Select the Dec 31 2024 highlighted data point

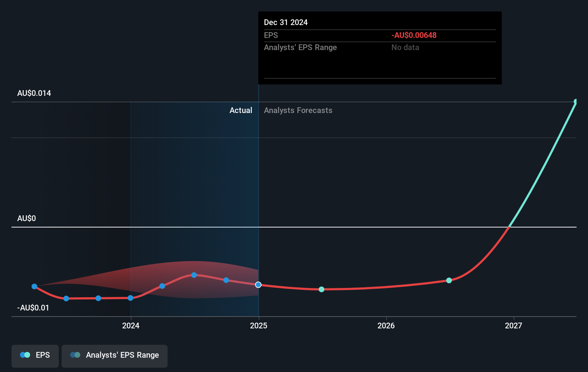coord(258,285)
